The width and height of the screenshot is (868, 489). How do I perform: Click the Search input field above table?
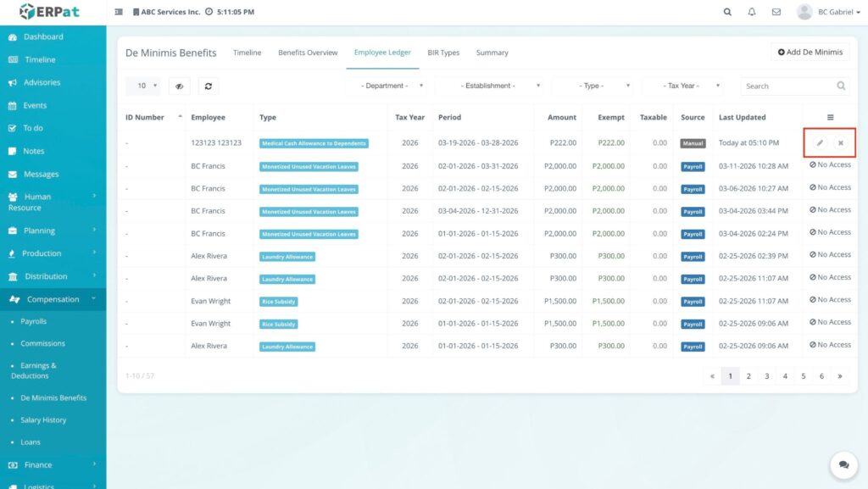pyautogui.click(x=787, y=86)
